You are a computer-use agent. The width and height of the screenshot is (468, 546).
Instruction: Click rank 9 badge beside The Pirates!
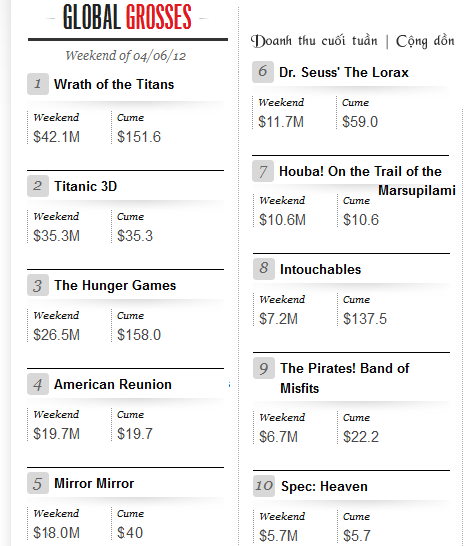(x=264, y=368)
